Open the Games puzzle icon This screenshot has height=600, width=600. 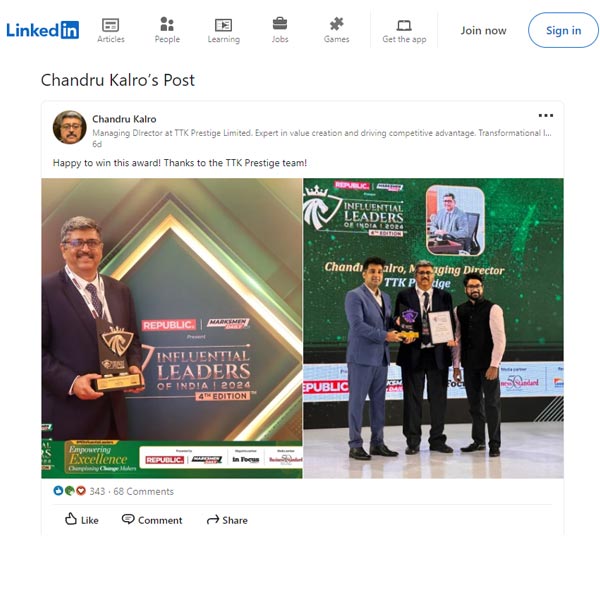pos(336,24)
